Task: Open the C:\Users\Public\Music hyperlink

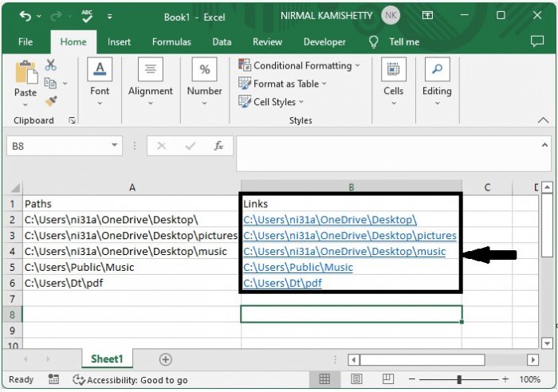Action: point(298,268)
